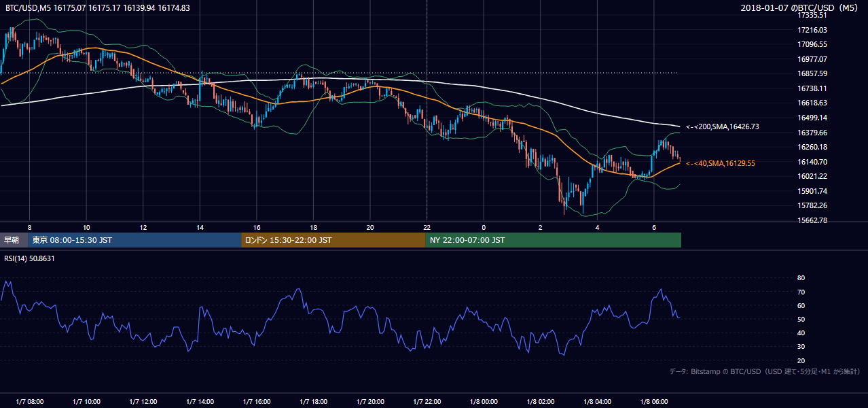
Task: Click the 1/7 08:00 time axis label
Action: point(30,402)
